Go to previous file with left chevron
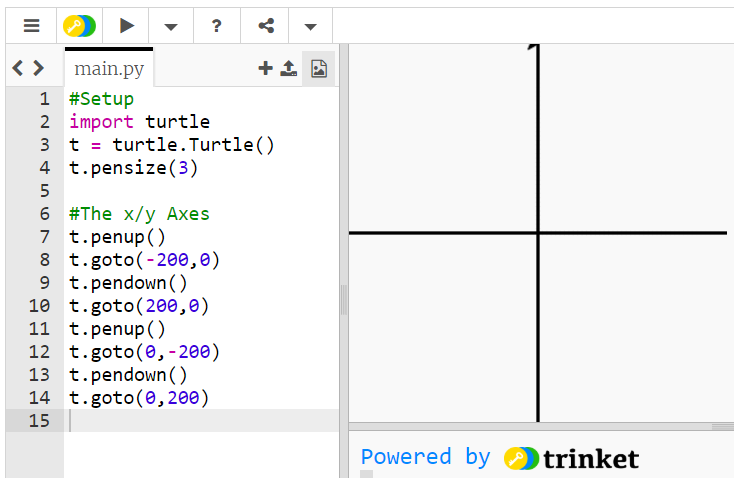This screenshot has width=734, height=478. pos(17,68)
